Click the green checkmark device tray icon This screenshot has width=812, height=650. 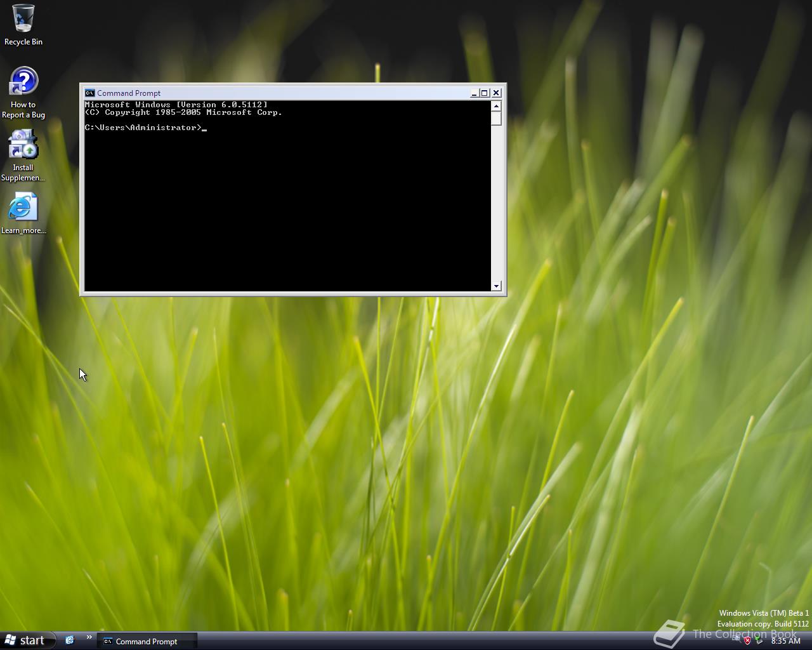click(759, 640)
